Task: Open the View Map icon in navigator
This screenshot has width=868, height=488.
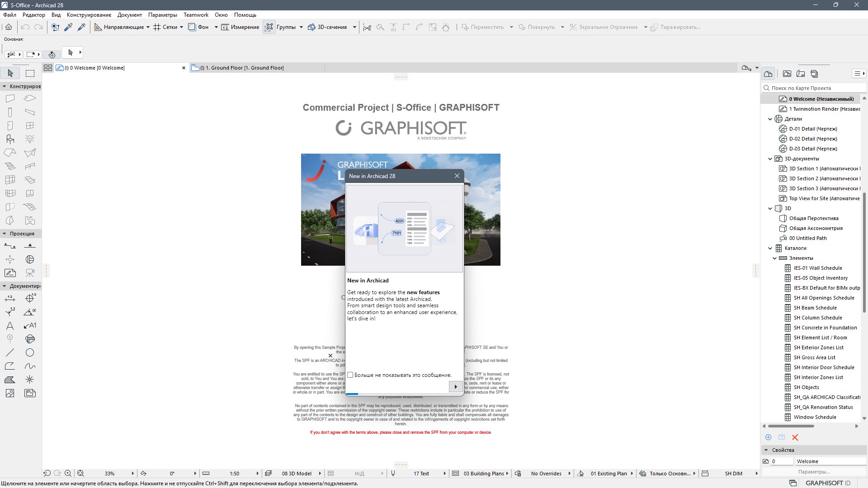Action: [787, 74]
